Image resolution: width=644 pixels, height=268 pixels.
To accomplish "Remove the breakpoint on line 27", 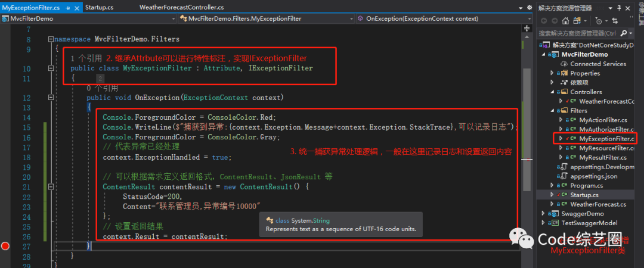I will pyautogui.click(x=5, y=246).
